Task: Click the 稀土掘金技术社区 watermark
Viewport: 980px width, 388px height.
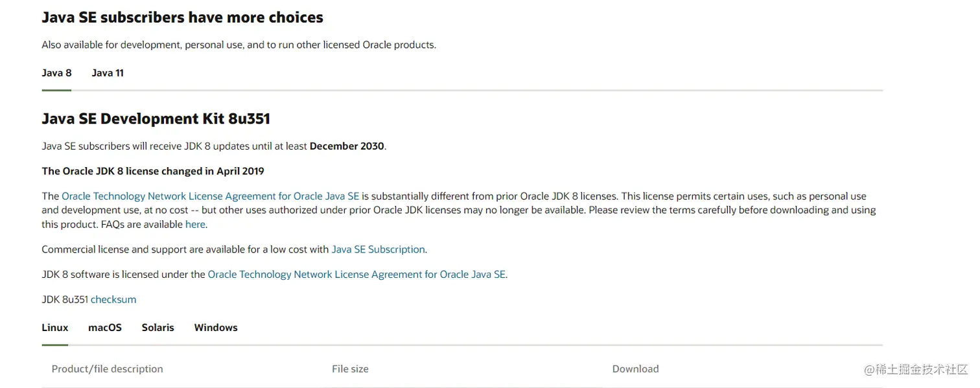Action: pyautogui.click(x=915, y=369)
